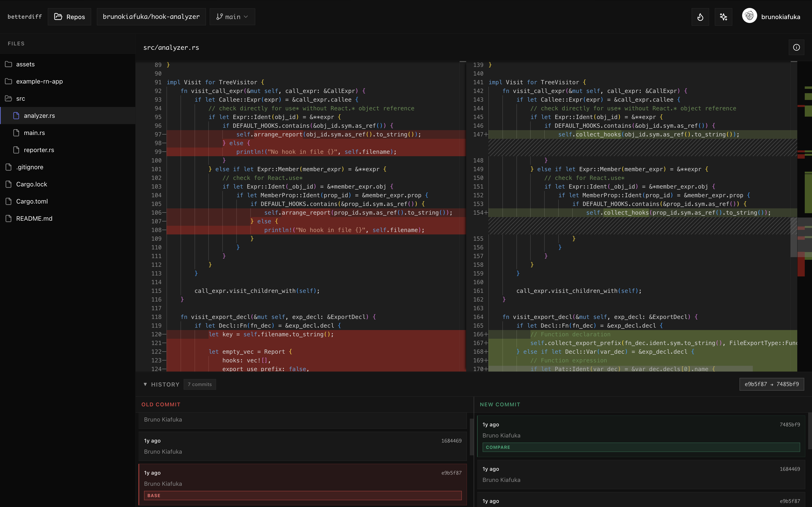Viewport: 812px width, 507px height.
Task: Click the flame icon in top bar
Action: click(700, 17)
